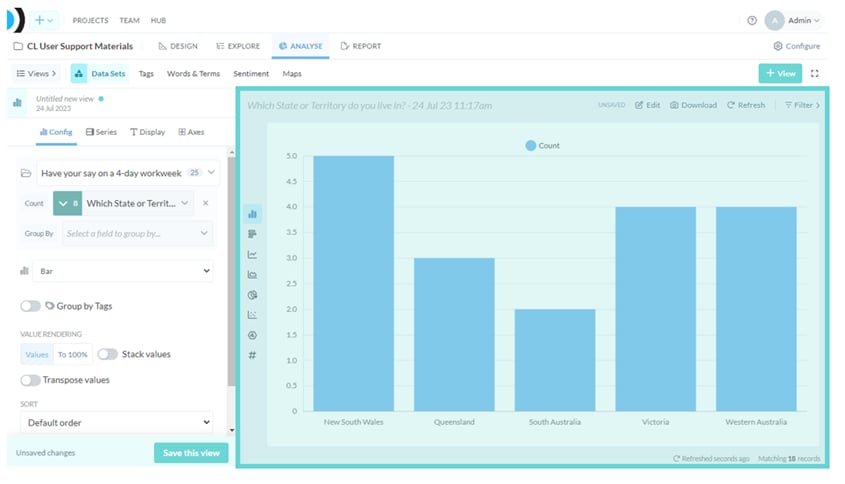Open the plus new item dropdown
This screenshot has height=484, width=845.
tap(44, 20)
